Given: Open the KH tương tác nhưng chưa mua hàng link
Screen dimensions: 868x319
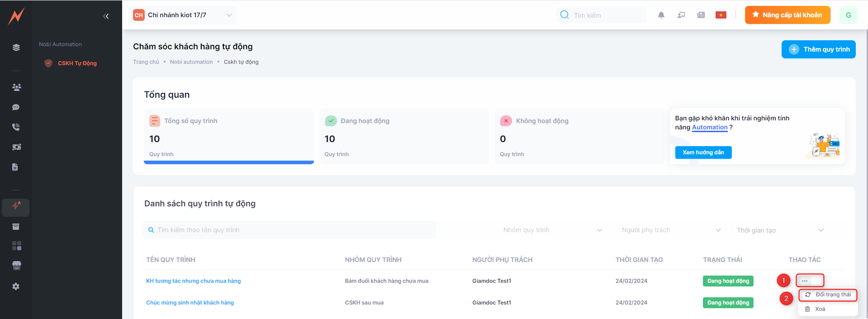Looking at the screenshot, I should tap(193, 281).
